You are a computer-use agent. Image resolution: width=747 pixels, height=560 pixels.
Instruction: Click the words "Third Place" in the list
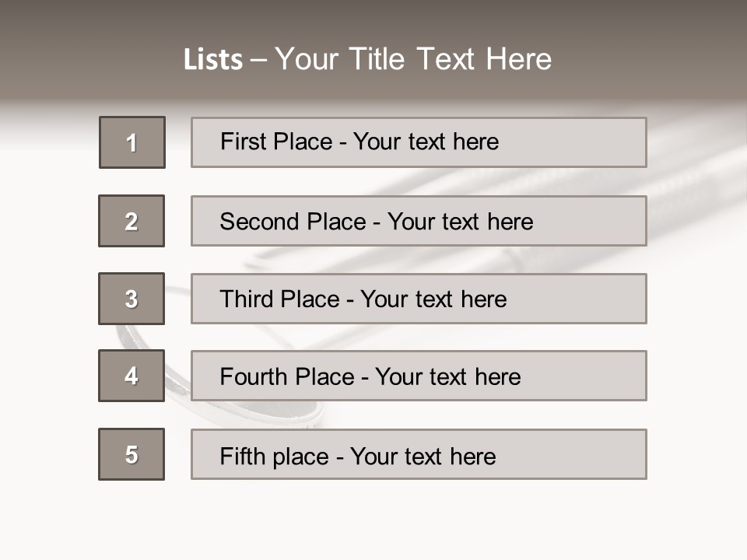279,299
